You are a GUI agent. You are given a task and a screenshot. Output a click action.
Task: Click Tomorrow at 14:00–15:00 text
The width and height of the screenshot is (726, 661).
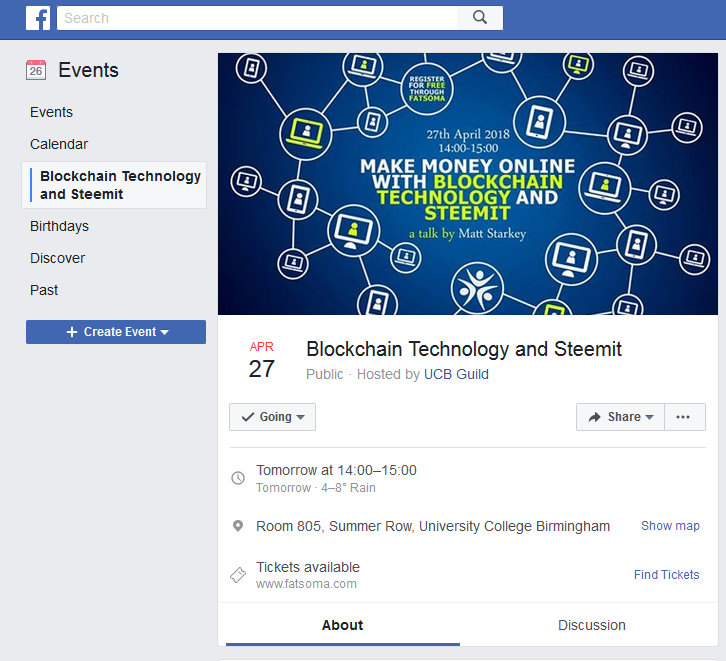[x=337, y=470]
